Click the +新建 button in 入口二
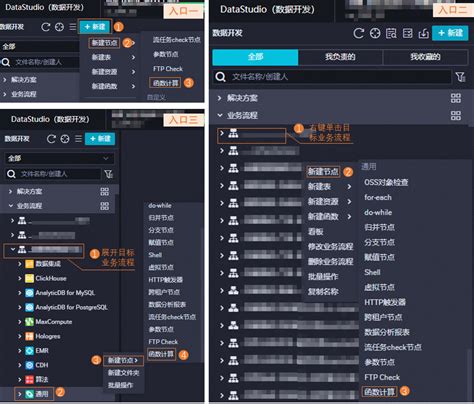474x404 pixels. [450, 33]
